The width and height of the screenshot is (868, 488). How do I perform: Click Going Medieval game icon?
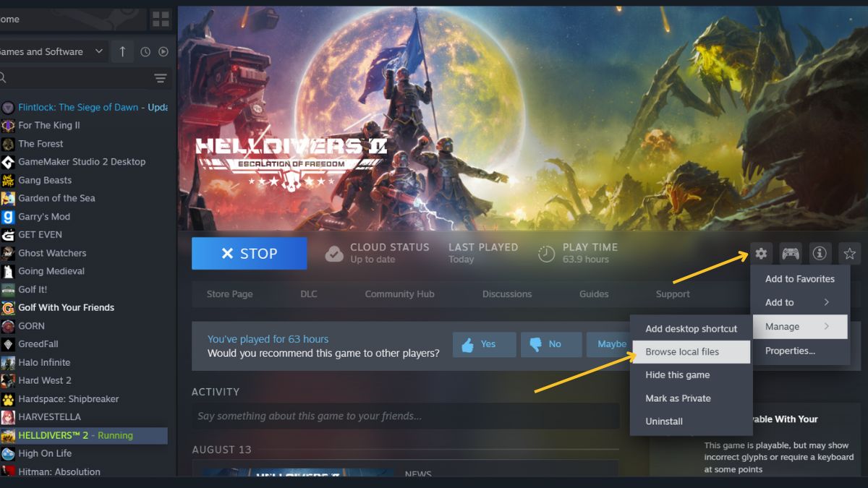point(8,271)
